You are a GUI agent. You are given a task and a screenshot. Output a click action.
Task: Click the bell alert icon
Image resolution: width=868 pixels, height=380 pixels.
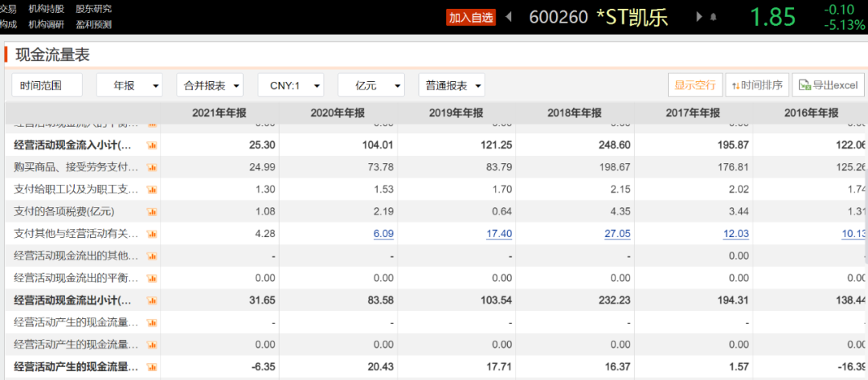click(713, 17)
